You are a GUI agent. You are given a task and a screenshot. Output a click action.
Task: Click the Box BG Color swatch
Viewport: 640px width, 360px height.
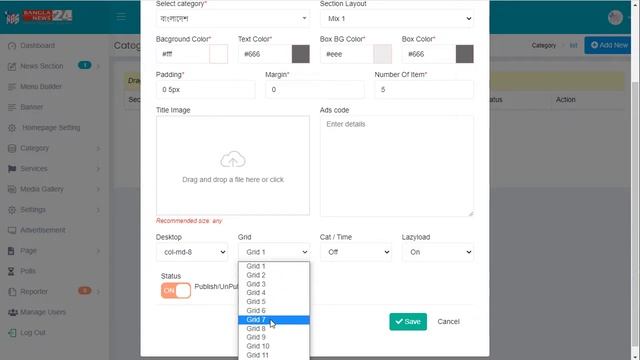(382, 54)
